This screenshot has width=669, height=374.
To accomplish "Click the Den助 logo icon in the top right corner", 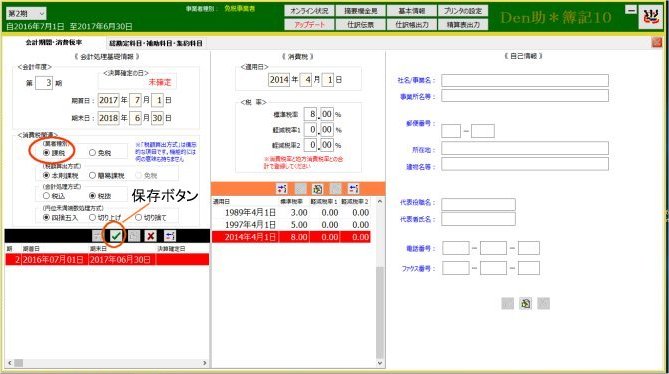I will 651,17.
